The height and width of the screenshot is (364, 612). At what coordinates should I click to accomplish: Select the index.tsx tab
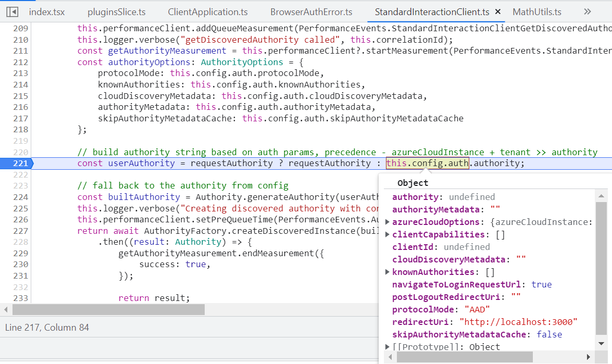tap(46, 10)
